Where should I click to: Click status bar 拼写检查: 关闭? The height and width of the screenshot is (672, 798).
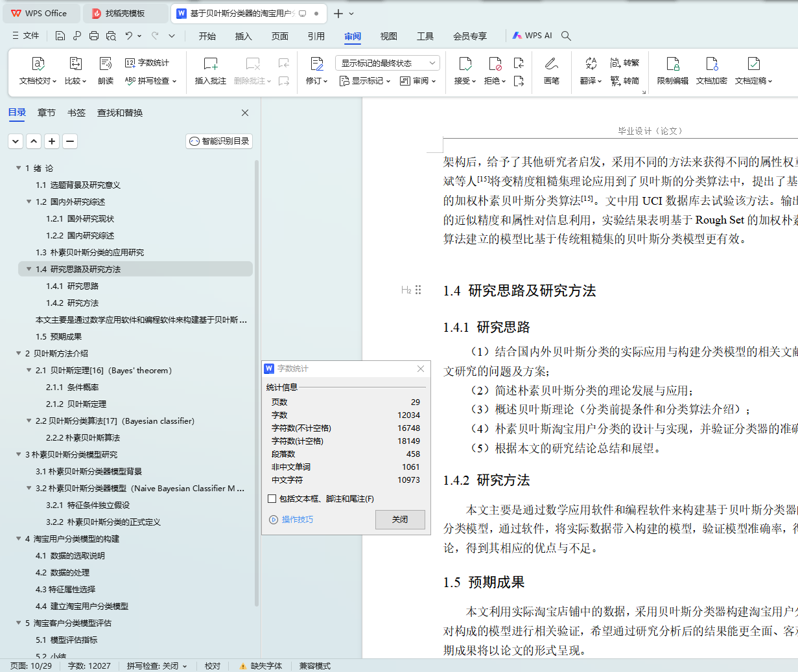[x=157, y=666]
